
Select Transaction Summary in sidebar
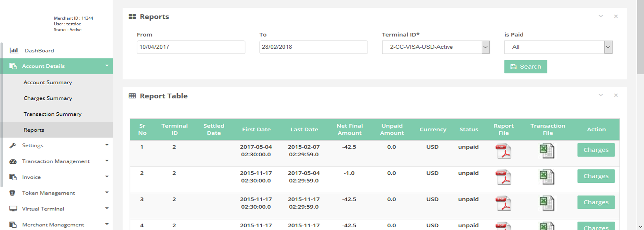pos(52,114)
